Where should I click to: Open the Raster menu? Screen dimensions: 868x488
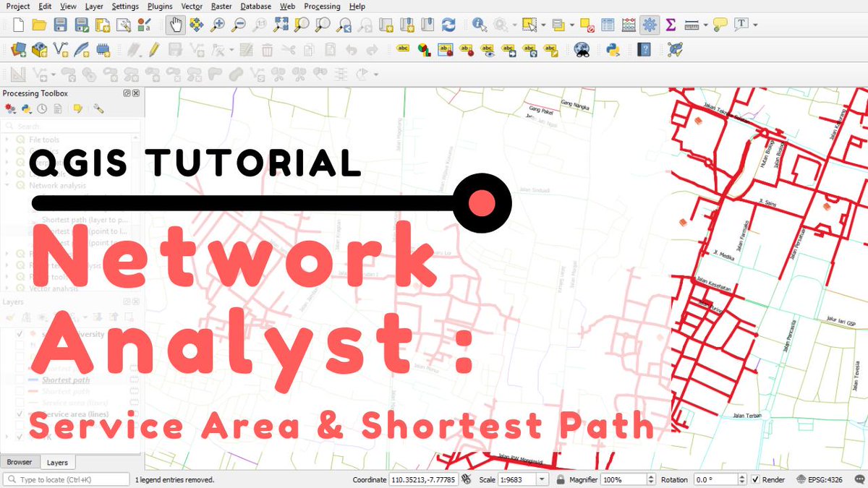click(221, 6)
